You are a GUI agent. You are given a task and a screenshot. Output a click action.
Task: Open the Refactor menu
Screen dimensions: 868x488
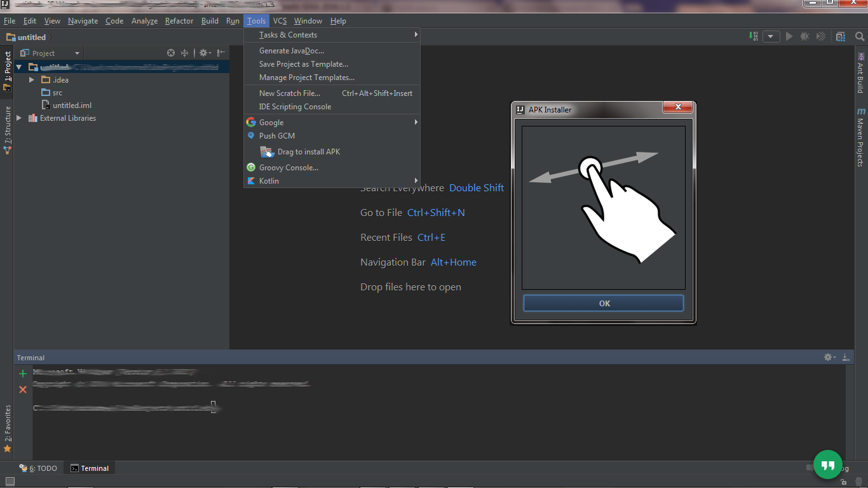(179, 21)
